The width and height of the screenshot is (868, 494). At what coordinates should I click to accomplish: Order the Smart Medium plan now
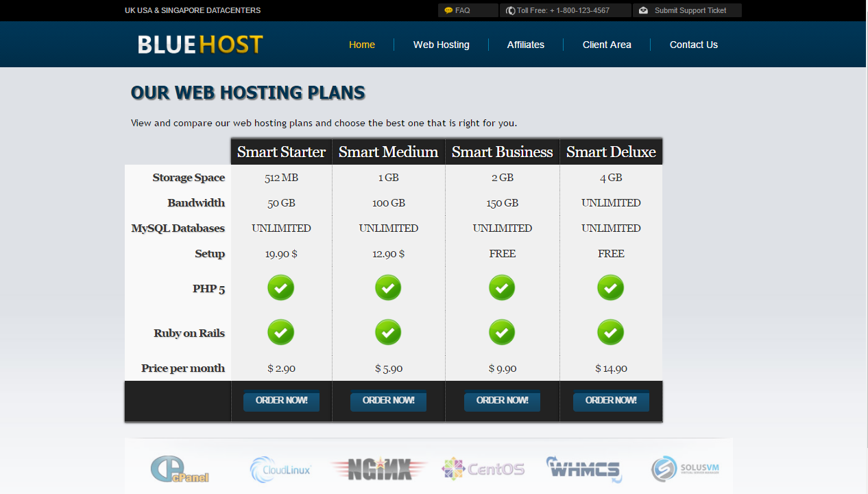(388, 401)
